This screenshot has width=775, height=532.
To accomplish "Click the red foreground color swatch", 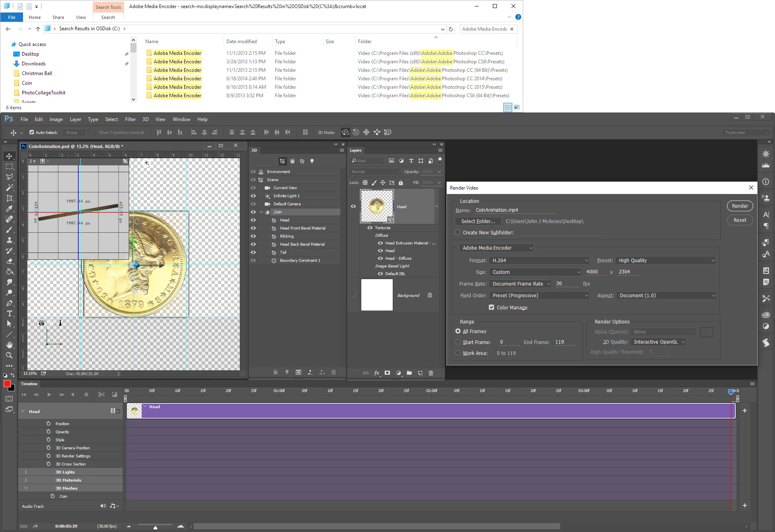I will click(x=7, y=384).
